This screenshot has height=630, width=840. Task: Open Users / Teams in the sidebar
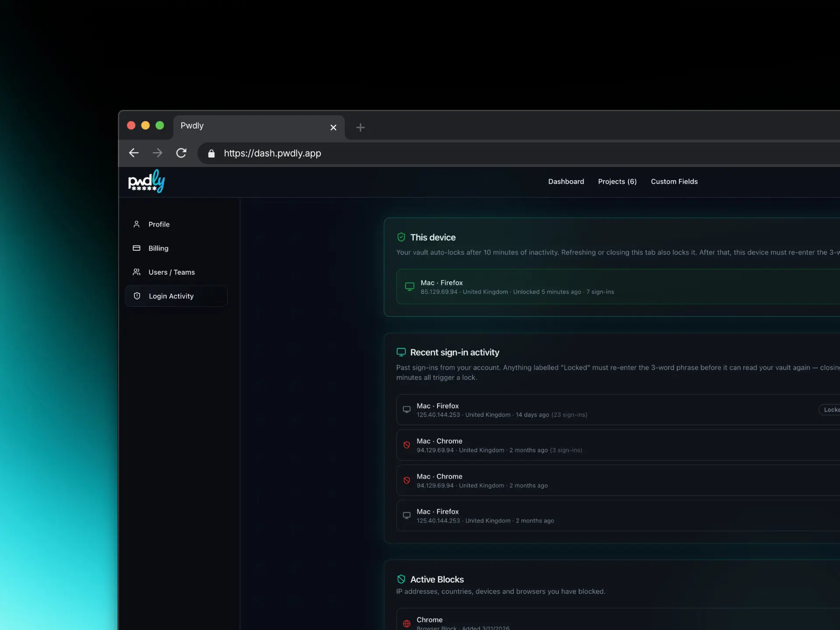pos(176,272)
